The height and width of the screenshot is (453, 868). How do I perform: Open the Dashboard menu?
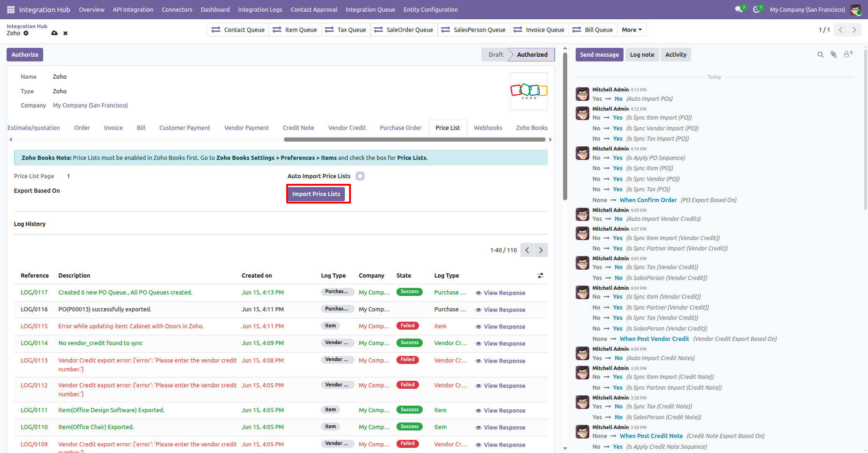click(215, 9)
